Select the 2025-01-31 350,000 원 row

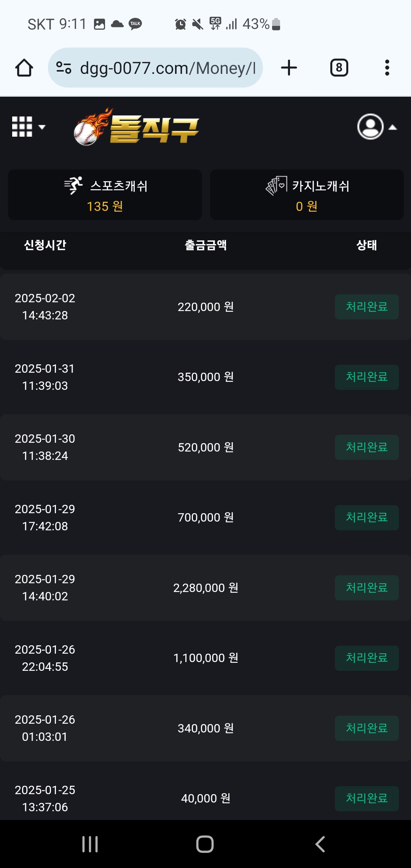coord(205,377)
